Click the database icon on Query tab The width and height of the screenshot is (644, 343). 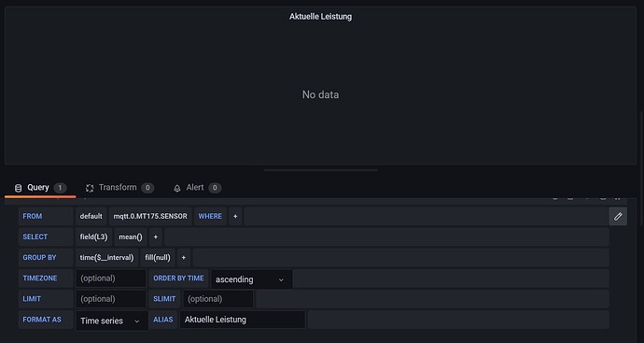point(18,189)
